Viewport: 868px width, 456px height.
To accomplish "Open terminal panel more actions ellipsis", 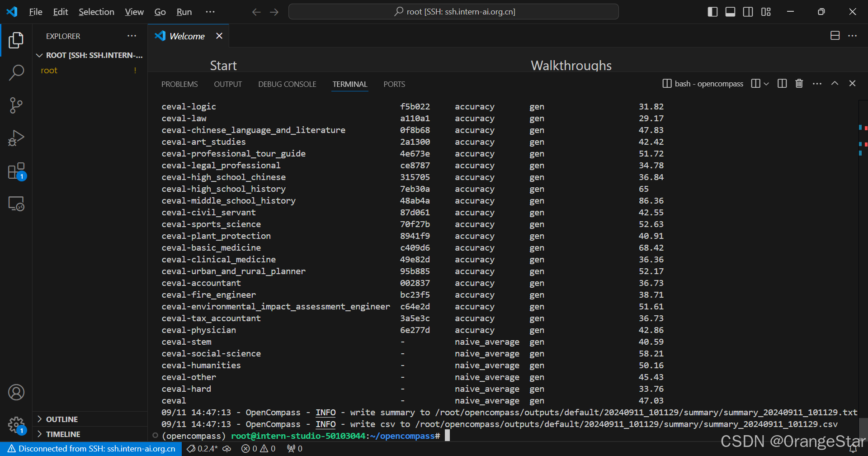I will pos(817,83).
